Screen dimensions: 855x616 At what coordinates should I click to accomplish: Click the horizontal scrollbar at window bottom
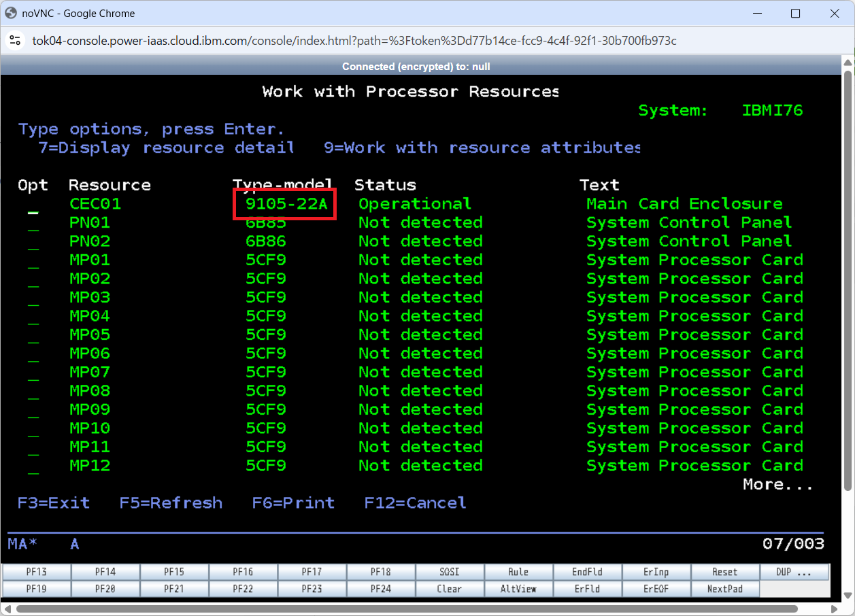coord(408,608)
